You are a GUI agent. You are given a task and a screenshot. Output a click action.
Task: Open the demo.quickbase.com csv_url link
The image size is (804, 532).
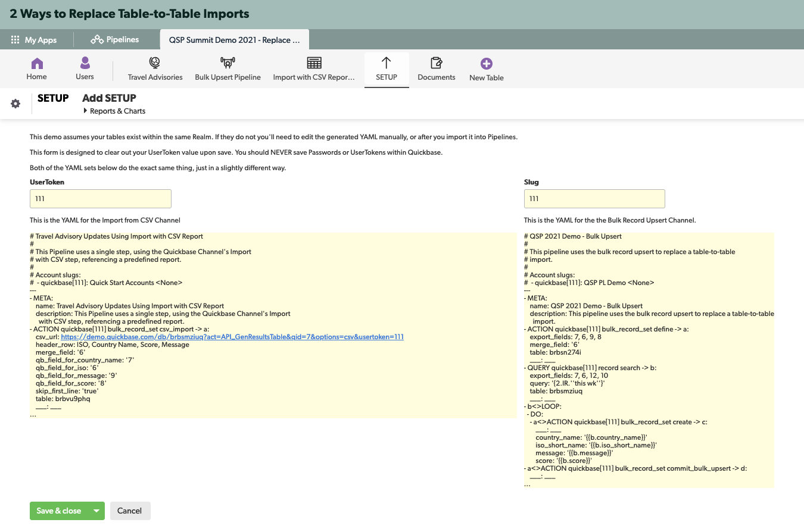pos(232,337)
